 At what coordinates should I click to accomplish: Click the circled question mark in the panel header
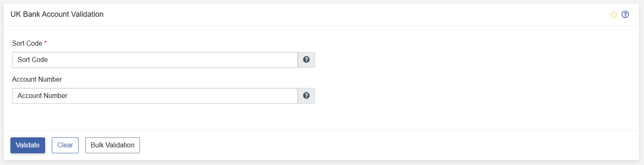coord(625,15)
